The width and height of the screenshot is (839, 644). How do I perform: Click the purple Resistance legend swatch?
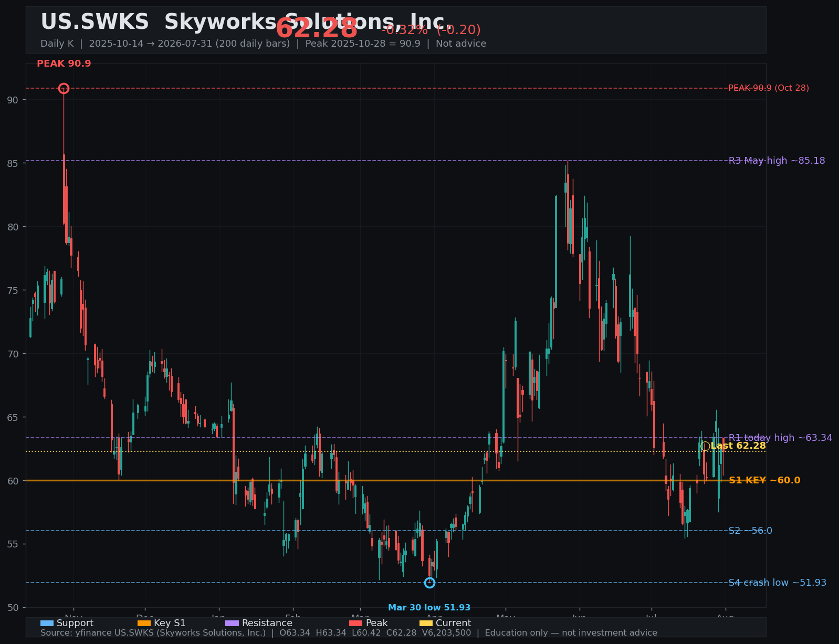[x=232, y=623]
